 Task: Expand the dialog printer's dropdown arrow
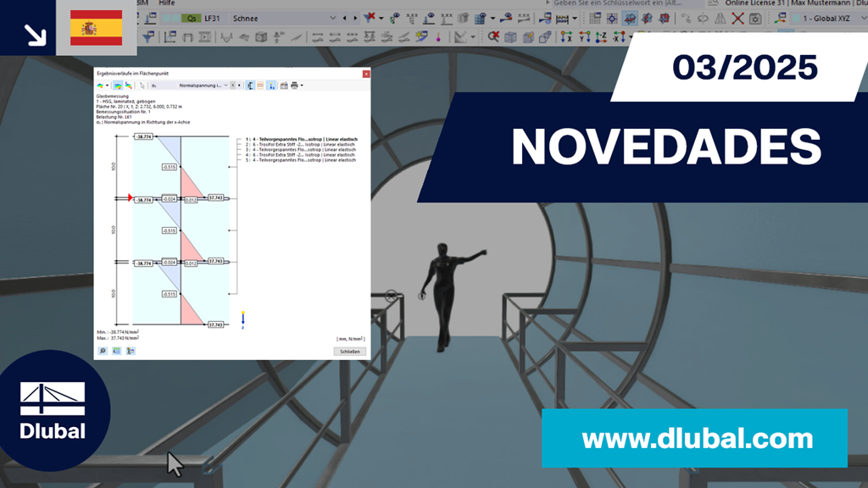[x=302, y=86]
